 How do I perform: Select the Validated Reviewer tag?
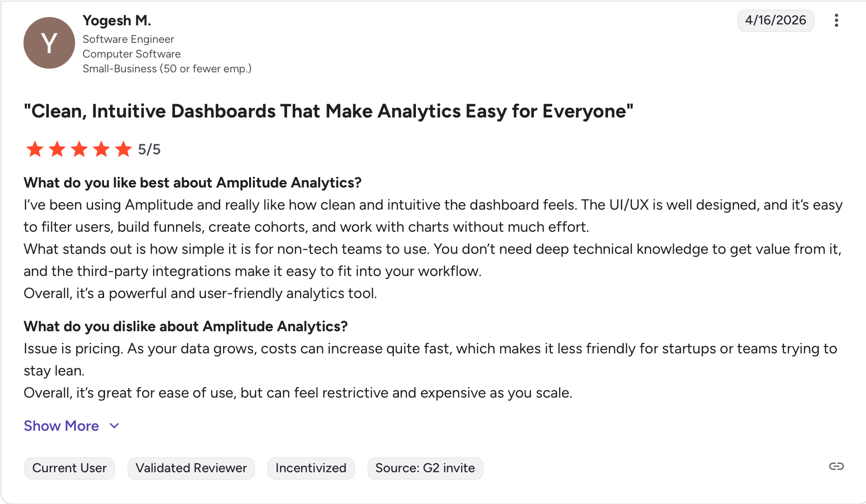coord(191,468)
